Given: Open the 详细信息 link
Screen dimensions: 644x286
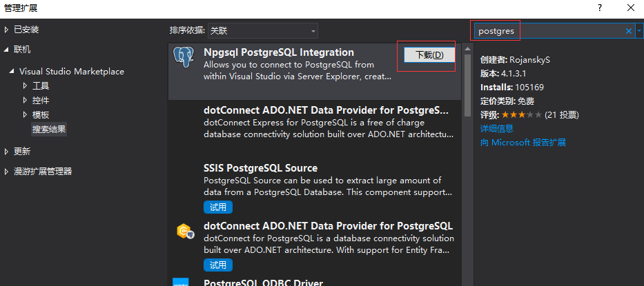Looking at the screenshot, I should [497, 128].
